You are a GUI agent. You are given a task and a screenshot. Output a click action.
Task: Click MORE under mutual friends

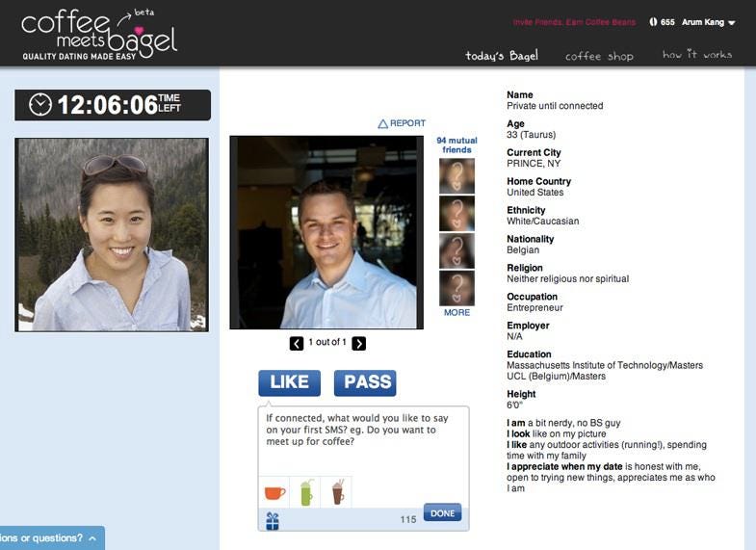[457, 312]
